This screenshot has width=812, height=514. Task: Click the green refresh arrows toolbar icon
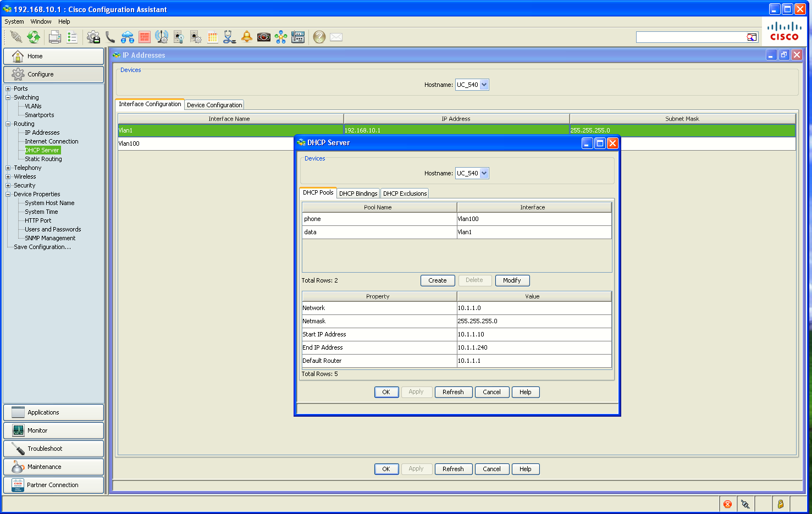pyautogui.click(x=34, y=37)
